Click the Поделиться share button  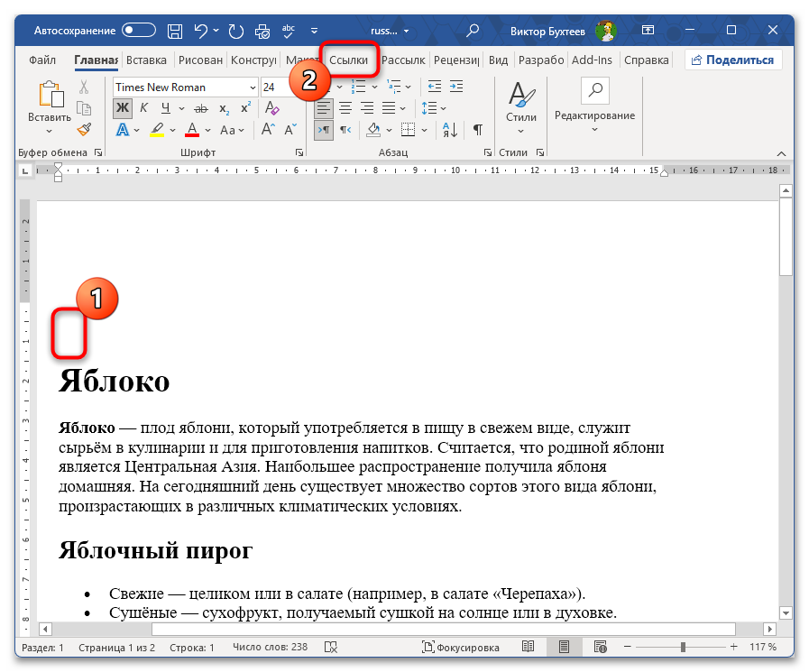pos(732,60)
